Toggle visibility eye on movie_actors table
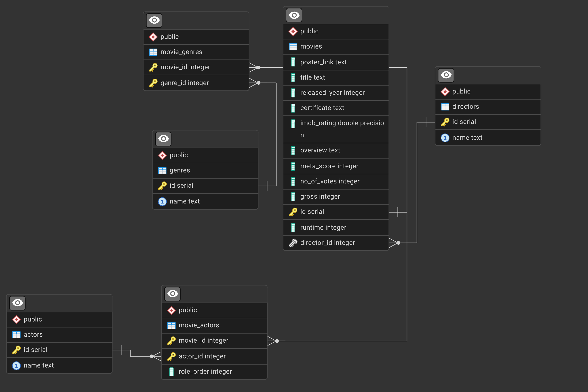 (172, 294)
